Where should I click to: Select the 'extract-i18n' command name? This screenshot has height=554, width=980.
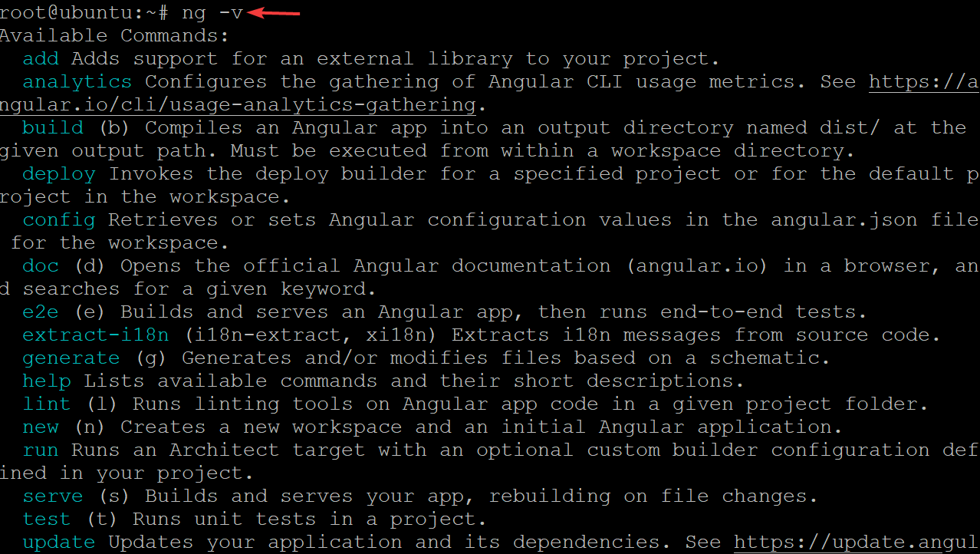pyautogui.click(x=96, y=335)
